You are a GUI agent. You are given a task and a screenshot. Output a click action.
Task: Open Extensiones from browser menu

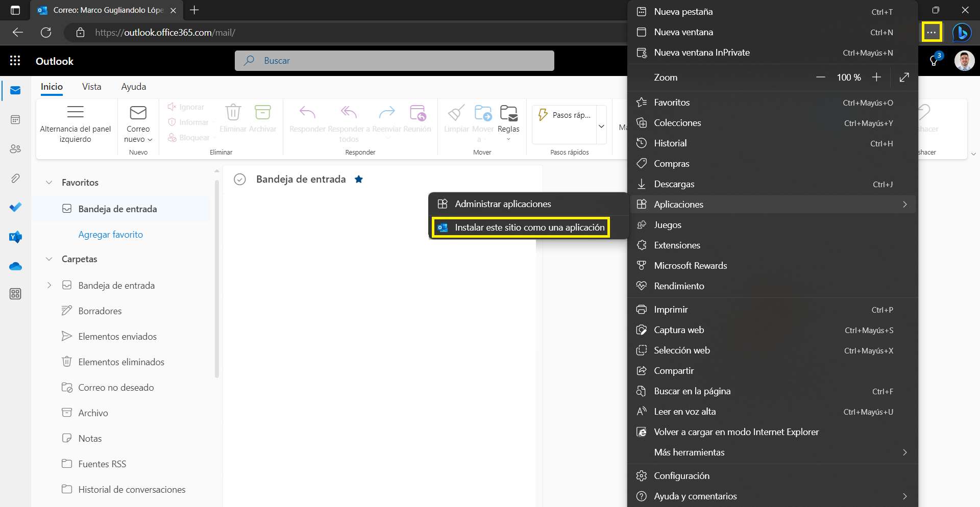pos(773,245)
